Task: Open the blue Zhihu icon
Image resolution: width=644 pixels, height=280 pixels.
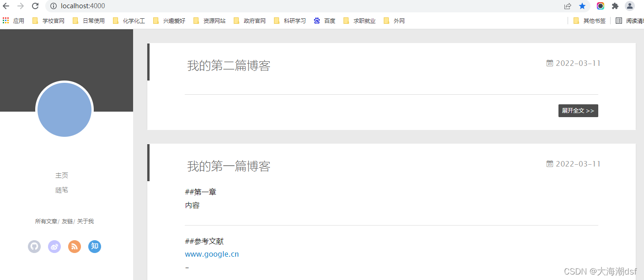Action: click(x=95, y=247)
